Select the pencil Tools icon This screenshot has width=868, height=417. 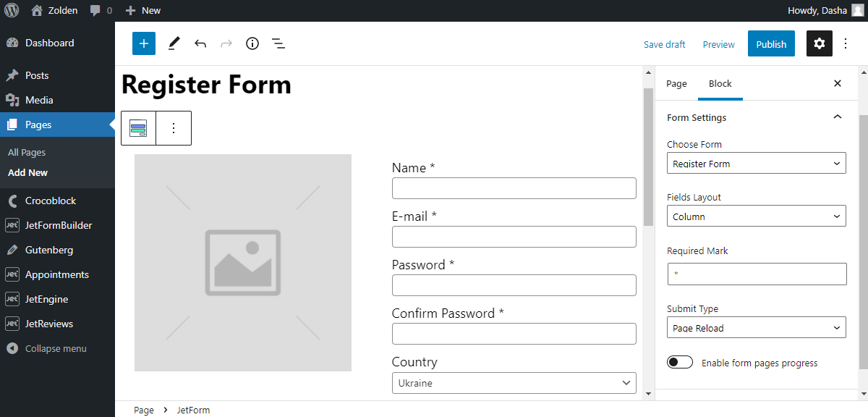coord(174,43)
